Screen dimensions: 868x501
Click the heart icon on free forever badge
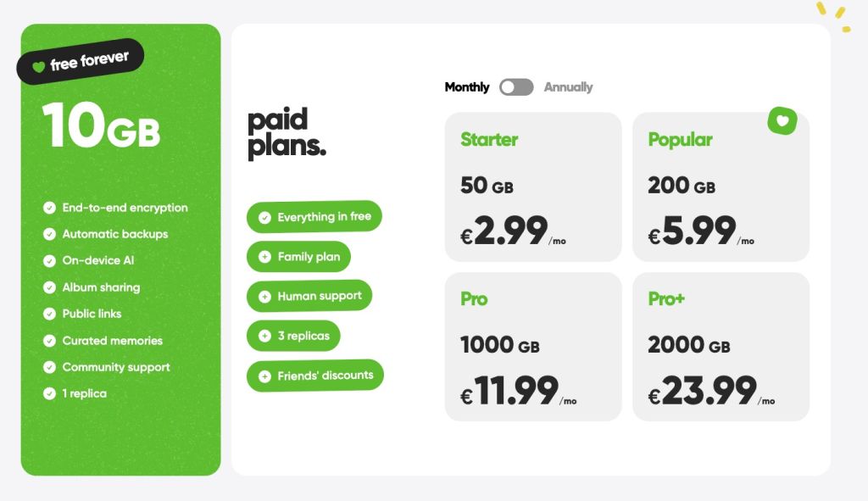pyautogui.click(x=38, y=67)
